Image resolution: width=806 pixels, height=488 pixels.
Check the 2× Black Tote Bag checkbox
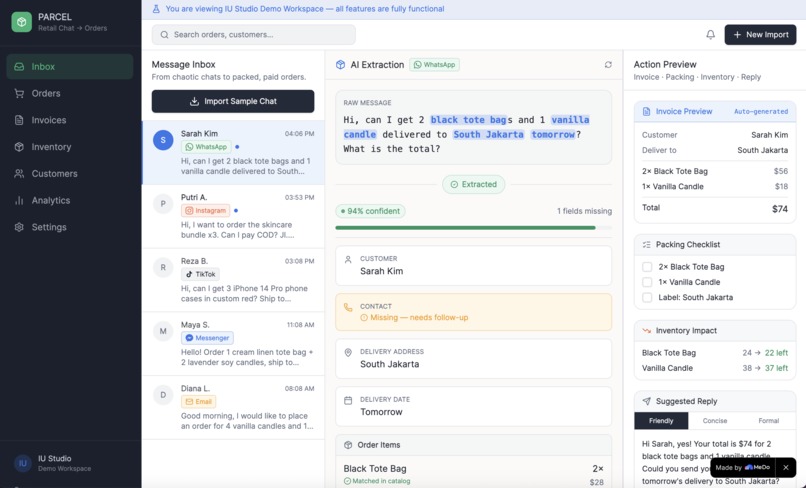(647, 267)
